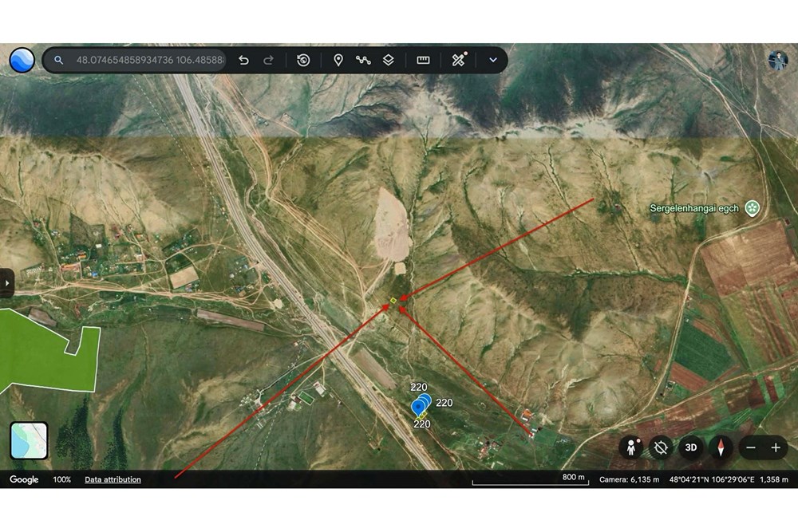798x532 pixels.
Task: Toggle the 3D view mode
Action: [690, 447]
